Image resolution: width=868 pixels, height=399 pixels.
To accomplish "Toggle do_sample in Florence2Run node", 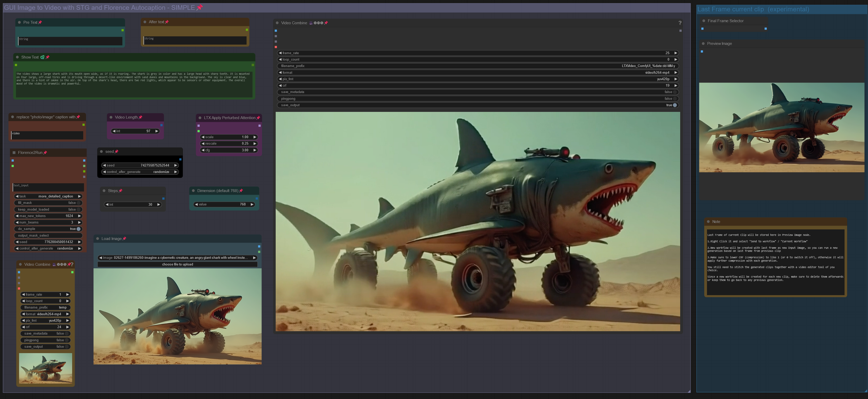I will pyautogui.click(x=79, y=229).
